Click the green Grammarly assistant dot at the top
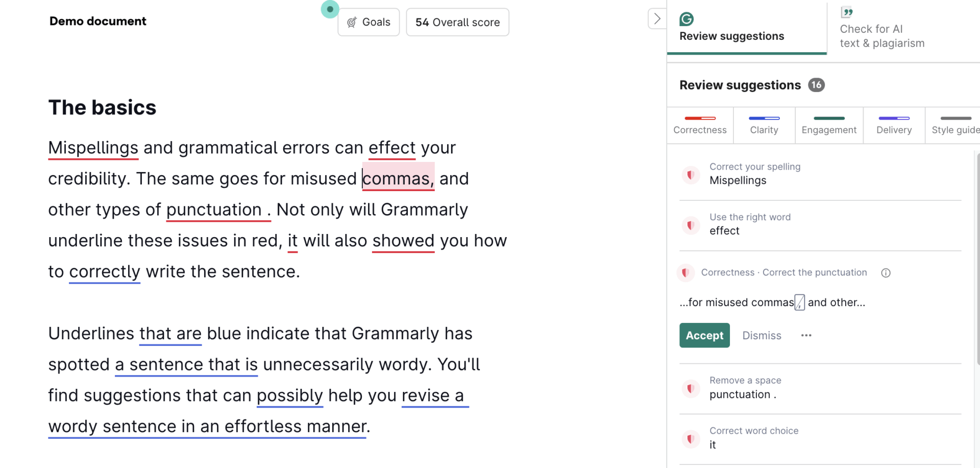The height and width of the screenshot is (468, 980). (330, 9)
